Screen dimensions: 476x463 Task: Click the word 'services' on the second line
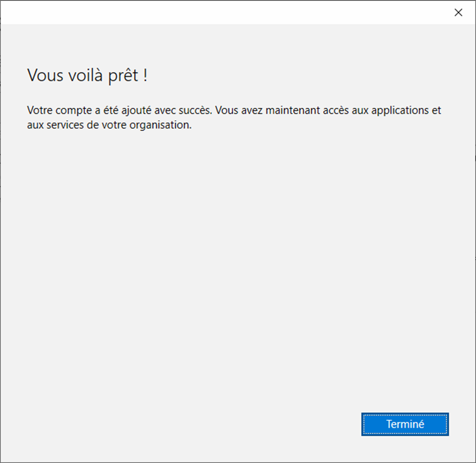62,126
